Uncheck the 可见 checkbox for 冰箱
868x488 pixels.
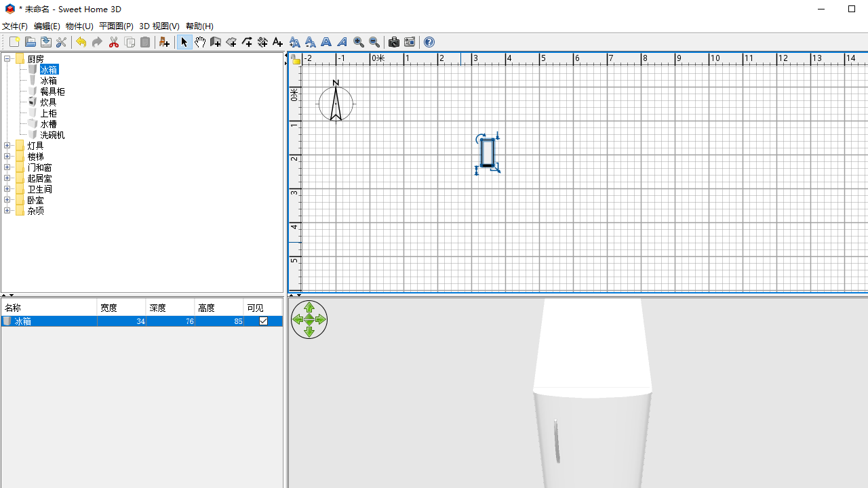[263, 321]
